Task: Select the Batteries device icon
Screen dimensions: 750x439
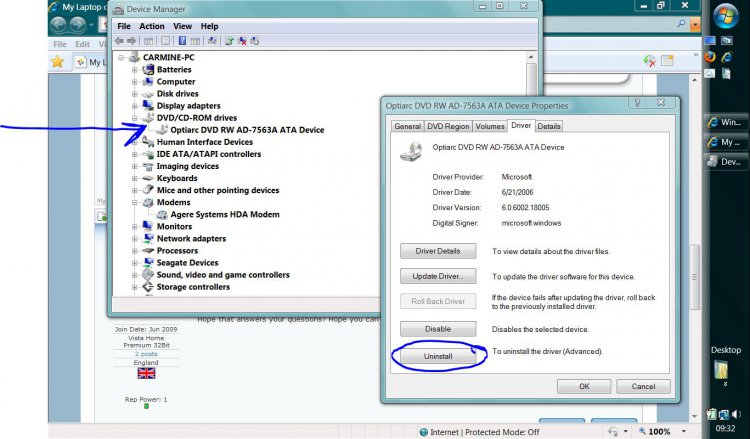Action: pyautogui.click(x=148, y=69)
